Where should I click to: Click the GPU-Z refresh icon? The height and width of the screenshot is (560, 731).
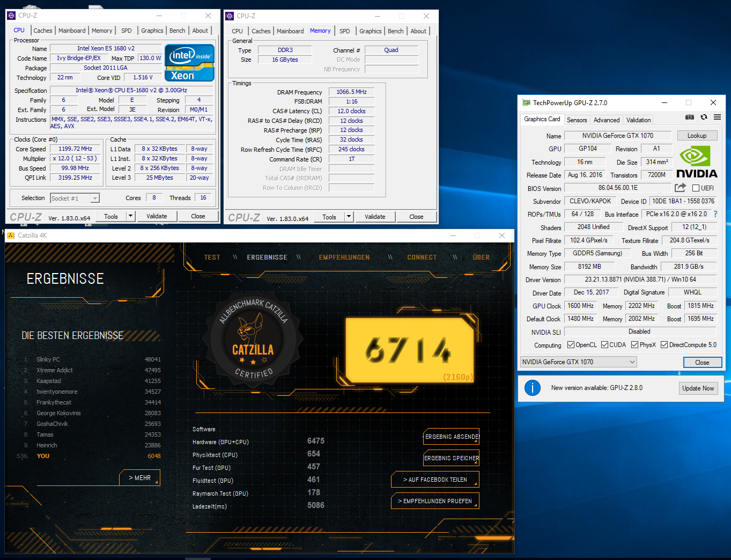[x=704, y=117]
